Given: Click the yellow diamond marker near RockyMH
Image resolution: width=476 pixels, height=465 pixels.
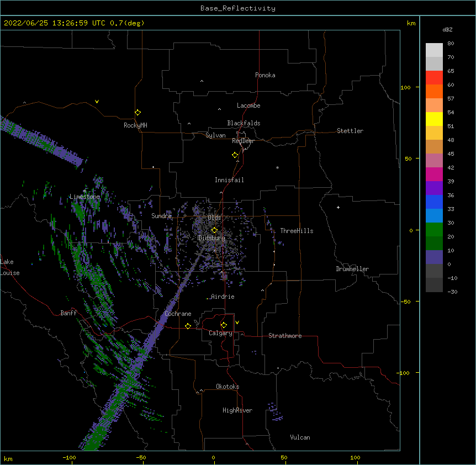Looking at the screenshot, I should (x=138, y=113).
